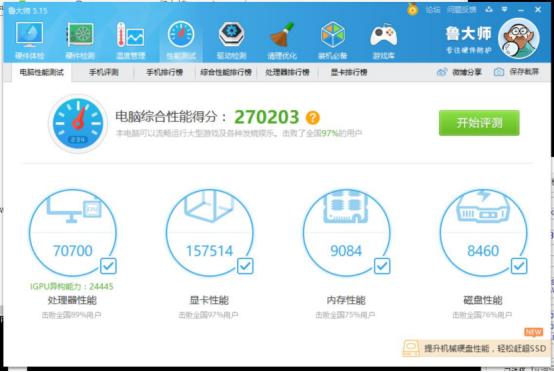Viewport: 554px width, 372px height.
Task: Toggle the 处理器性能 test checkbox
Action: (x=108, y=266)
